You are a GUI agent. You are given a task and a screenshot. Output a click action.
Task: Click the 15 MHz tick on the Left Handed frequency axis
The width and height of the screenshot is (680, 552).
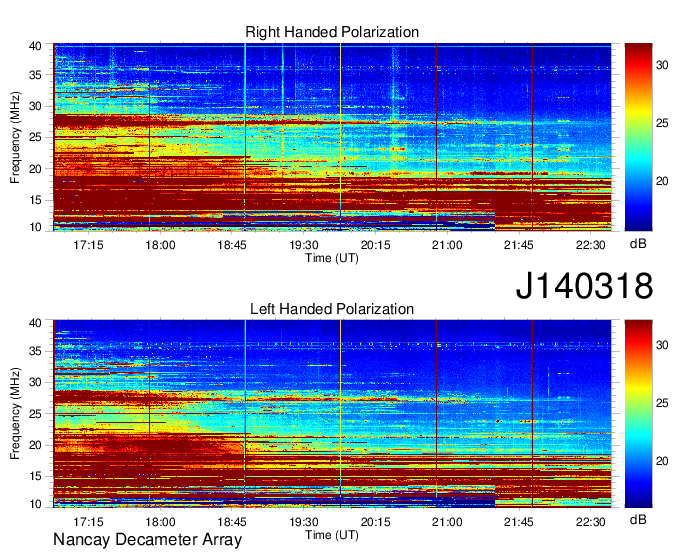click(35, 476)
